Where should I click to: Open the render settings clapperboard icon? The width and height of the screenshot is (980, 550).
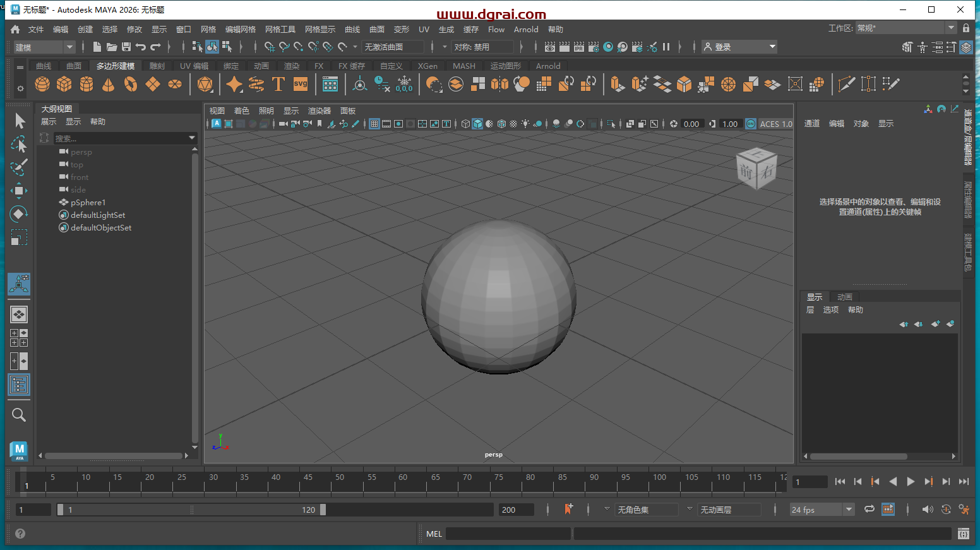(x=594, y=47)
